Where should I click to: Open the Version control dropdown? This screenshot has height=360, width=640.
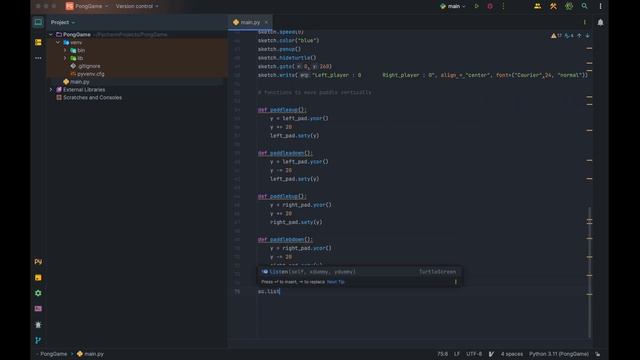click(137, 6)
